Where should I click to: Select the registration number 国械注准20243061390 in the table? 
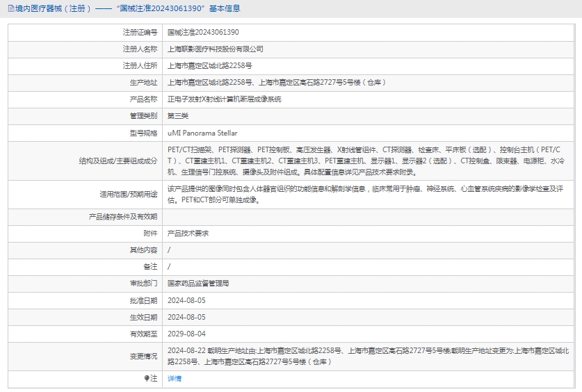[203, 33]
